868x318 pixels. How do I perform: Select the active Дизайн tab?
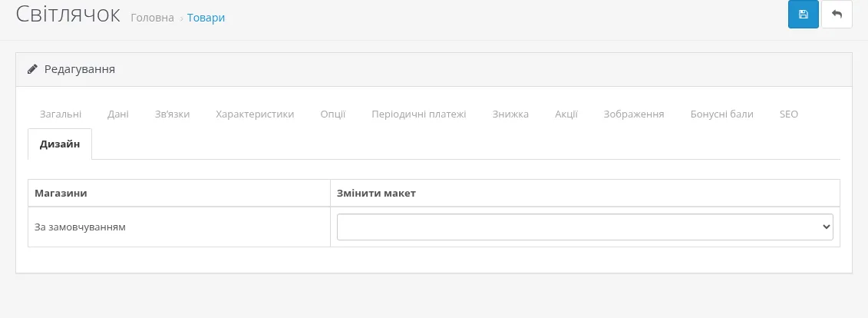coord(60,144)
